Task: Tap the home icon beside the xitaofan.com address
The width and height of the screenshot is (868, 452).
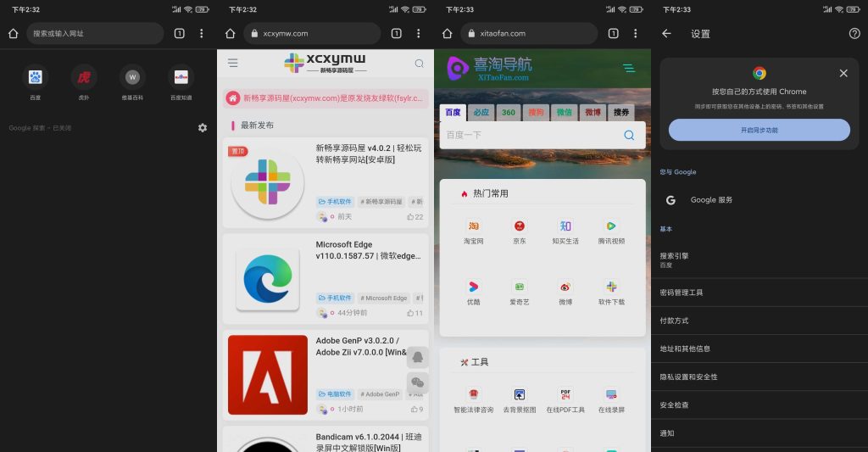Action: (x=448, y=33)
